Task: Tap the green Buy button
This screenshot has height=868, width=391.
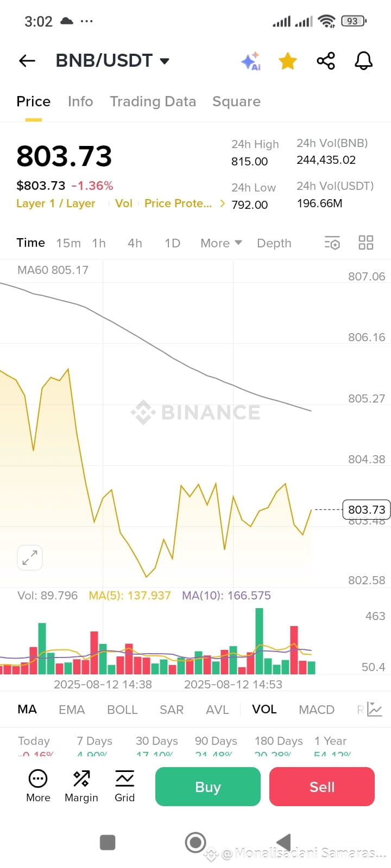Action: (208, 787)
